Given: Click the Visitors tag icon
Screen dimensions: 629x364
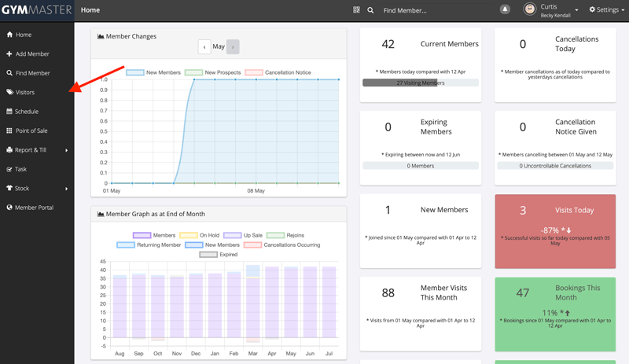Looking at the screenshot, I should pyautogui.click(x=9, y=93).
